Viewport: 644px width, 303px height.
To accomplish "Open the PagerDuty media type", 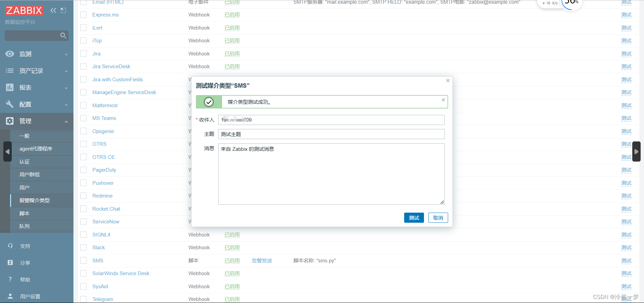I will tap(104, 170).
